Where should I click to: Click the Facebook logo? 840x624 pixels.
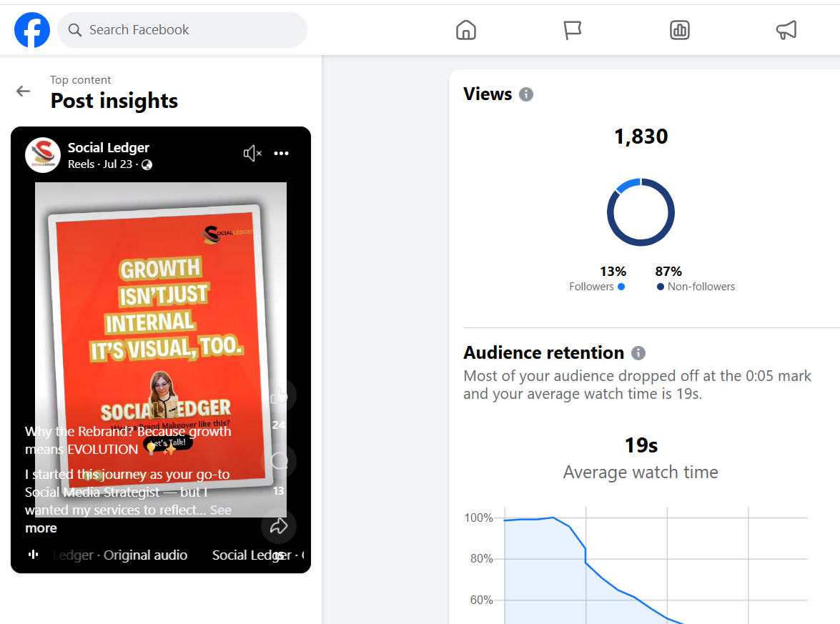coord(32,30)
